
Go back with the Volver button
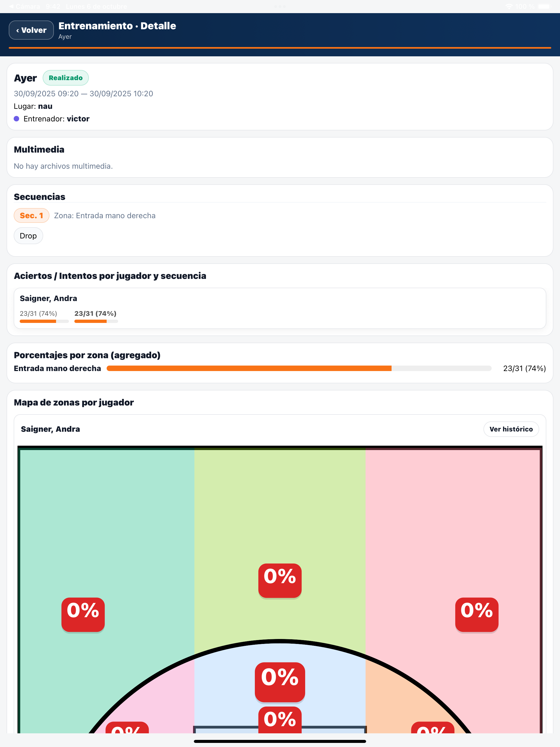(x=31, y=30)
